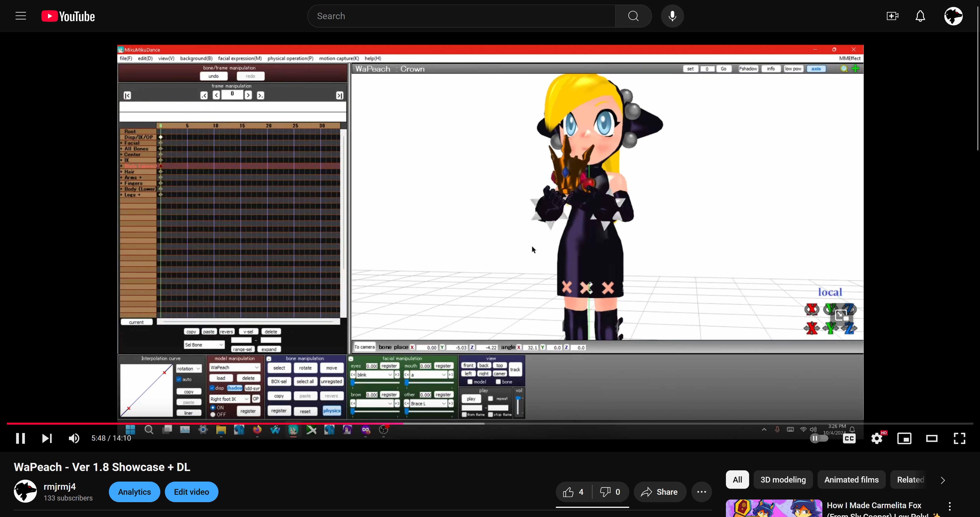Step to the next frame arrow

click(x=248, y=95)
